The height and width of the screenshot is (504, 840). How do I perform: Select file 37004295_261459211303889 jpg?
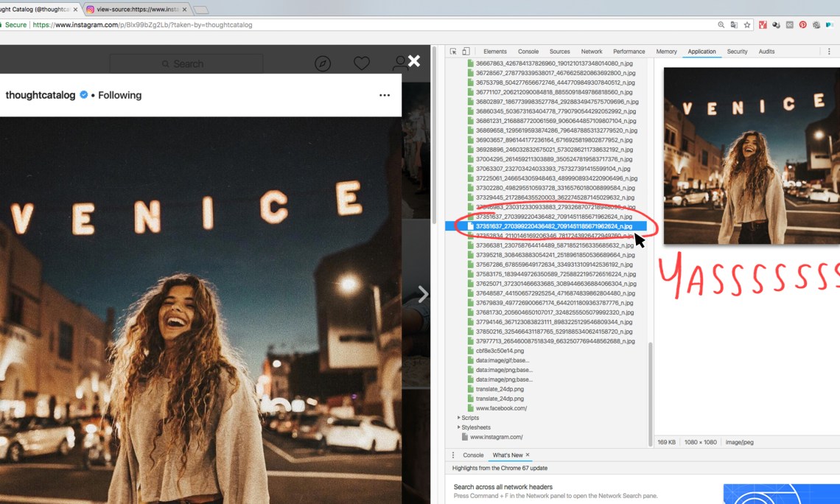click(554, 160)
